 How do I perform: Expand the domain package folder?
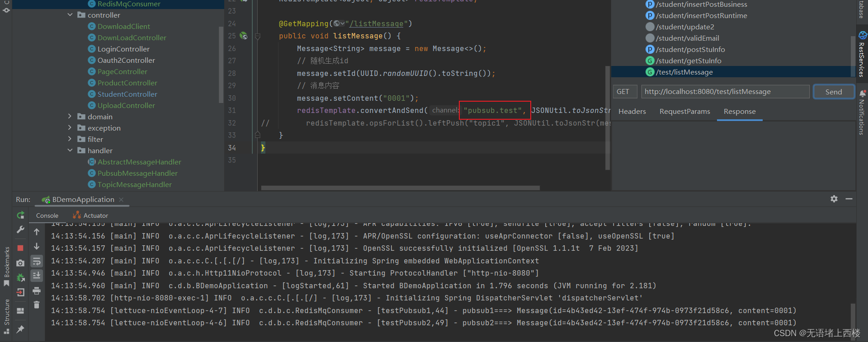(70, 117)
